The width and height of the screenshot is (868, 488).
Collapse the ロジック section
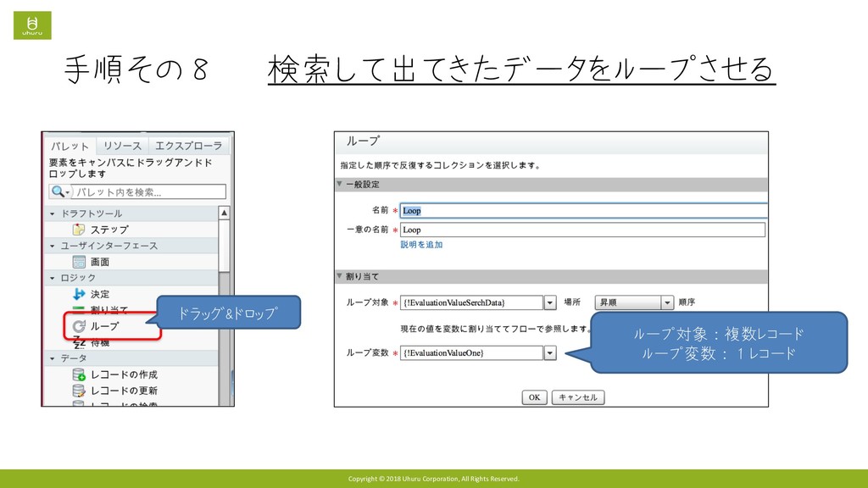53,278
